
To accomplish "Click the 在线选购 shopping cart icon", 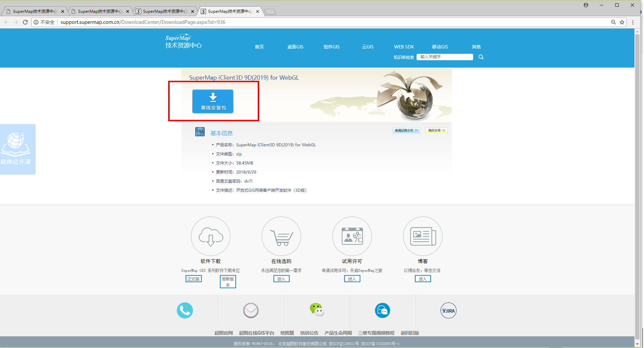I will (x=281, y=236).
